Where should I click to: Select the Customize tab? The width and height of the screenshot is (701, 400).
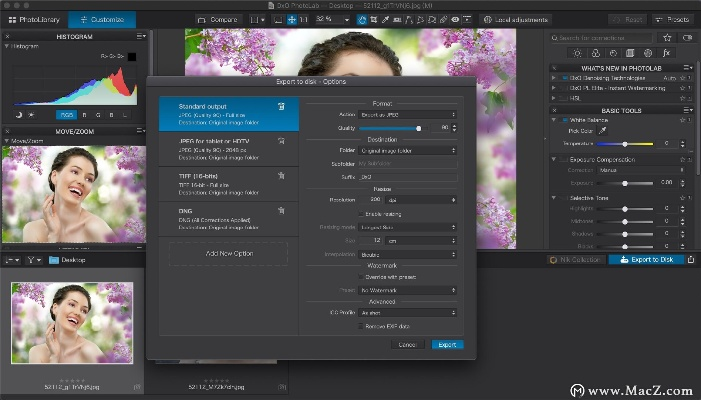(x=101, y=19)
